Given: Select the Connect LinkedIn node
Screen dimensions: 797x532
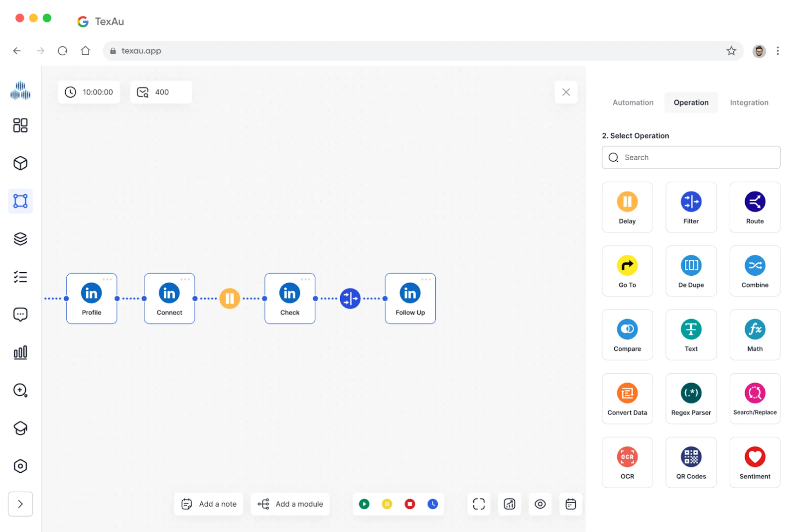Looking at the screenshot, I should [x=169, y=299].
